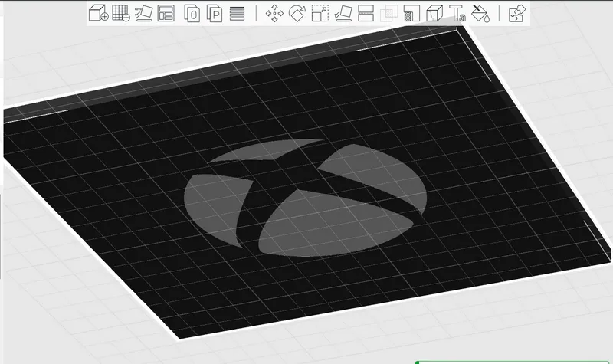This screenshot has height=364, width=613.
Task: Open the Text Shape tool
Action: 457,13
